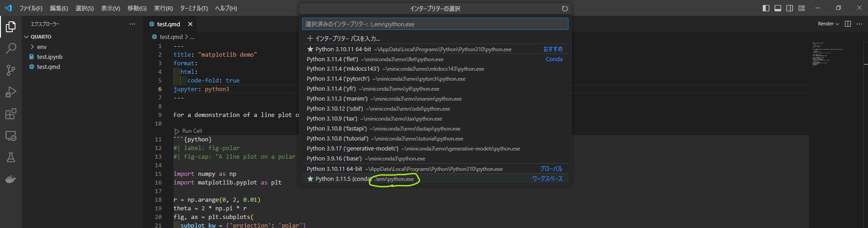Open the ターミナル(T) menu

pyautogui.click(x=193, y=8)
